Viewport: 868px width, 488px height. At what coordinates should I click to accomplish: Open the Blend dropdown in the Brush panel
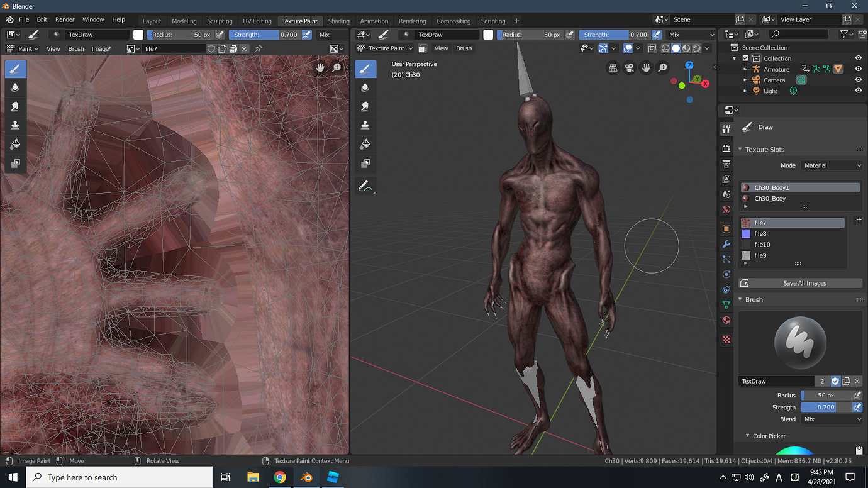832,419
